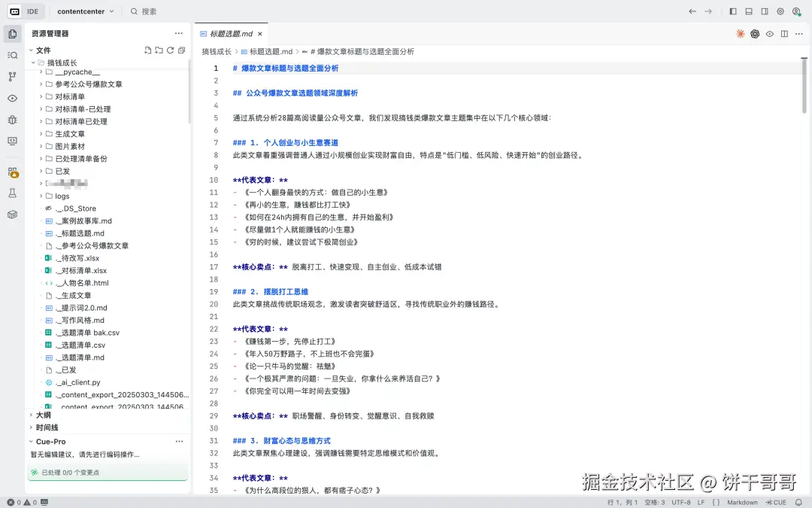Collapse all folders in the explorer
The image size is (812, 508).
click(x=181, y=50)
